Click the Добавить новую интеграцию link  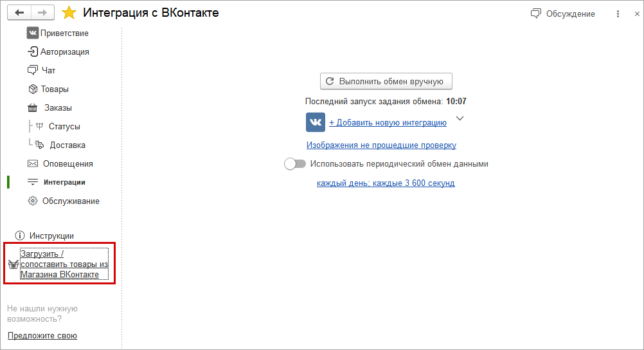coord(388,122)
